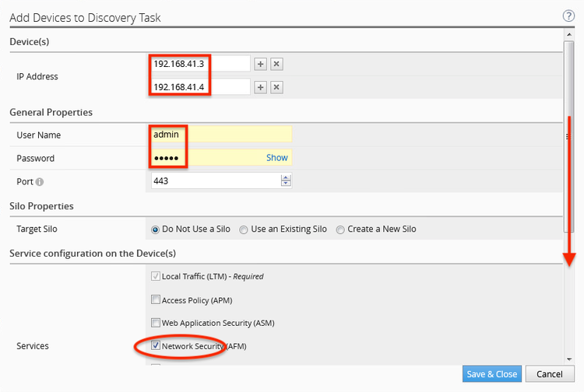Add row after IP 192.168.41.4
Viewport: 584px width, 392px height.
pyautogui.click(x=261, y=87)
